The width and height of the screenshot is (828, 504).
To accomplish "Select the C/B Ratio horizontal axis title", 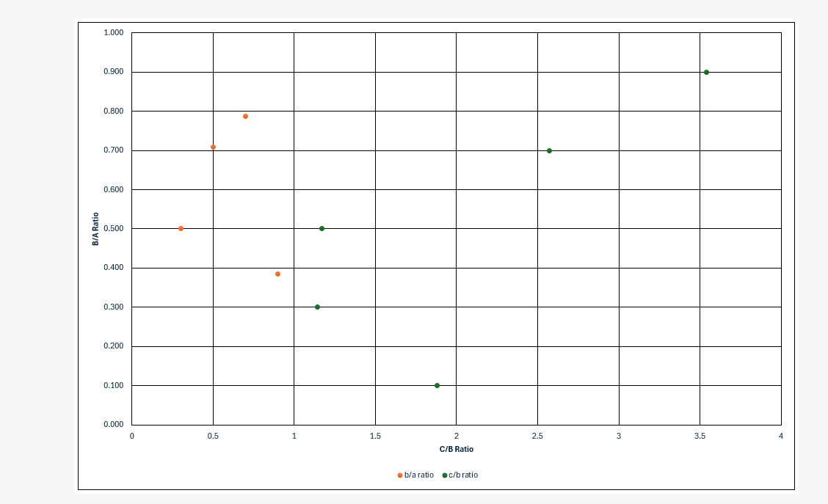I will [x=457, y=449].
